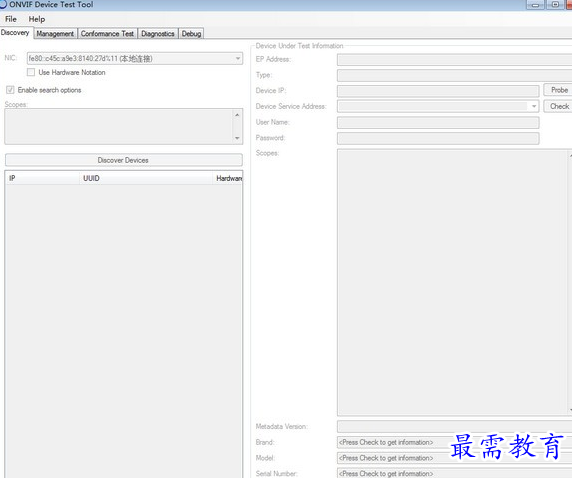Click the left Scopes text area
Viewport: 572px width, 478px height.
click(119, 126)
